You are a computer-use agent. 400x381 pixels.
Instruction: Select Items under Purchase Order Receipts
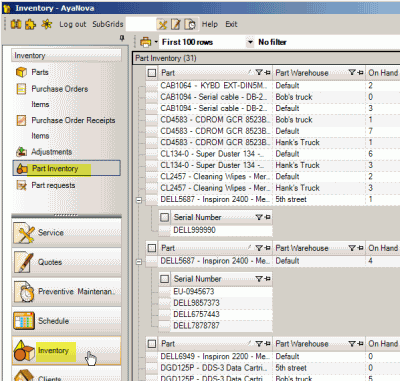pos(40,136)
